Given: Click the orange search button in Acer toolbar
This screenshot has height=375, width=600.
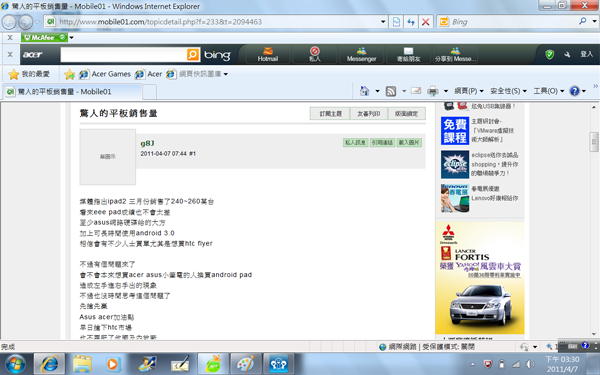Looking at the screenshot, I should click(193, 55).
